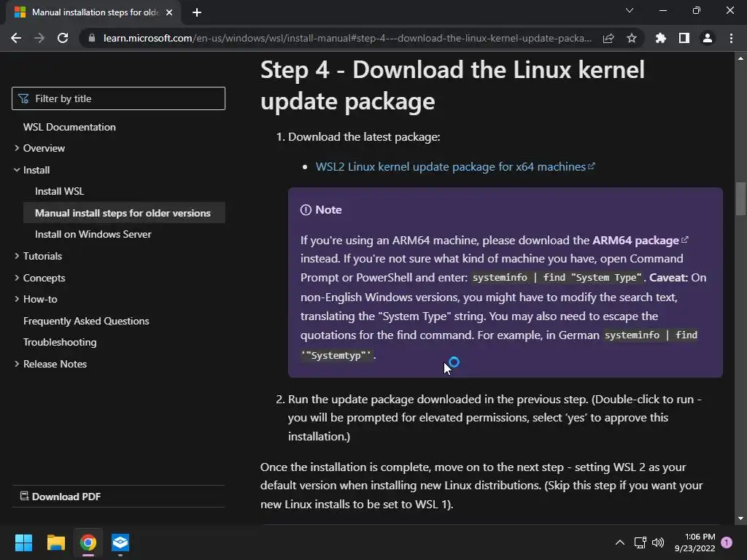Click the Chrome taskbar icon
The height and width of the screenshot is (560, 747).
(x=88, y=542)
